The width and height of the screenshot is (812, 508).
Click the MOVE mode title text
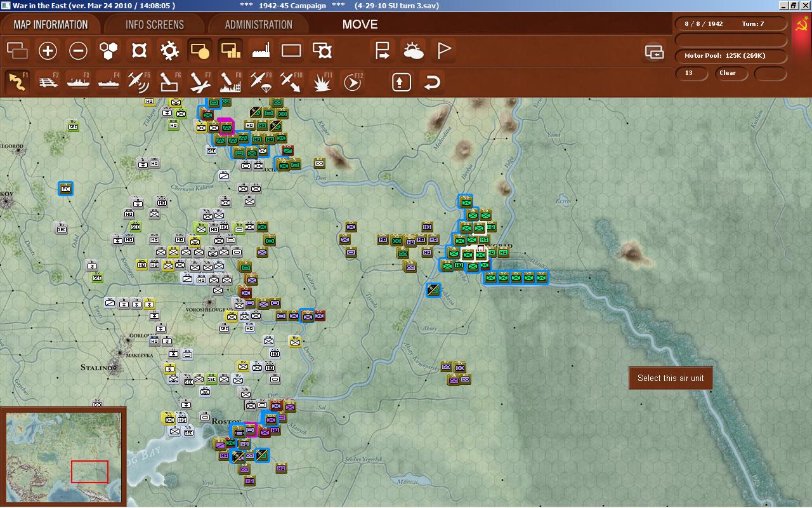[x=360, y=25]
